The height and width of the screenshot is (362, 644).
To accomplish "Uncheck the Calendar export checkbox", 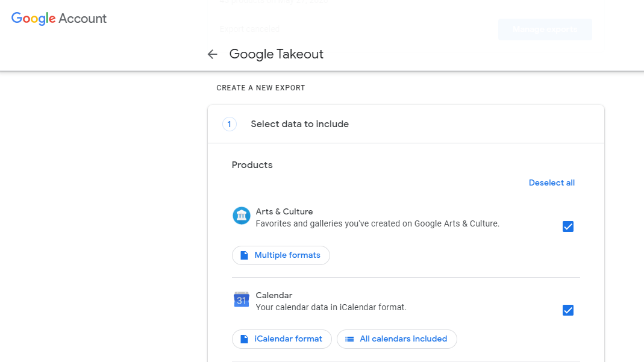I will click(567, 310).
